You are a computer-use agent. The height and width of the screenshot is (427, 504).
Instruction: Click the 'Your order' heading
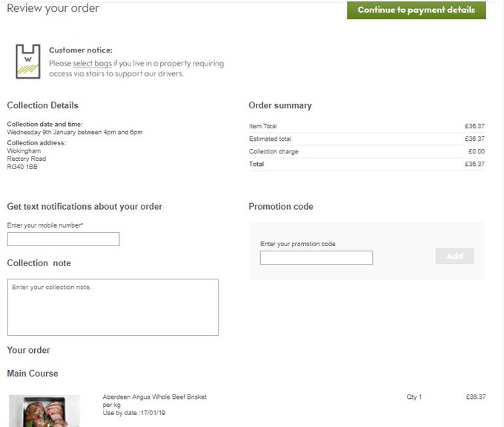point(28,350)
